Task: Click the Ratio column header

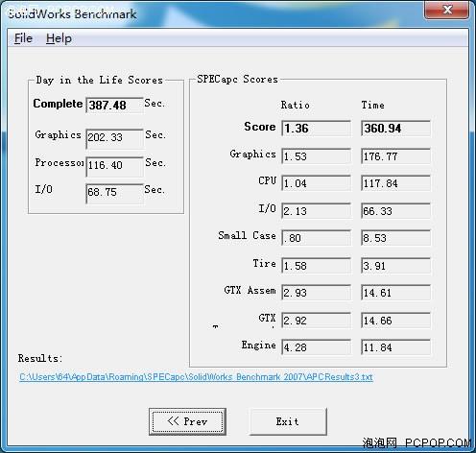Action: click(x=295, y=105)
